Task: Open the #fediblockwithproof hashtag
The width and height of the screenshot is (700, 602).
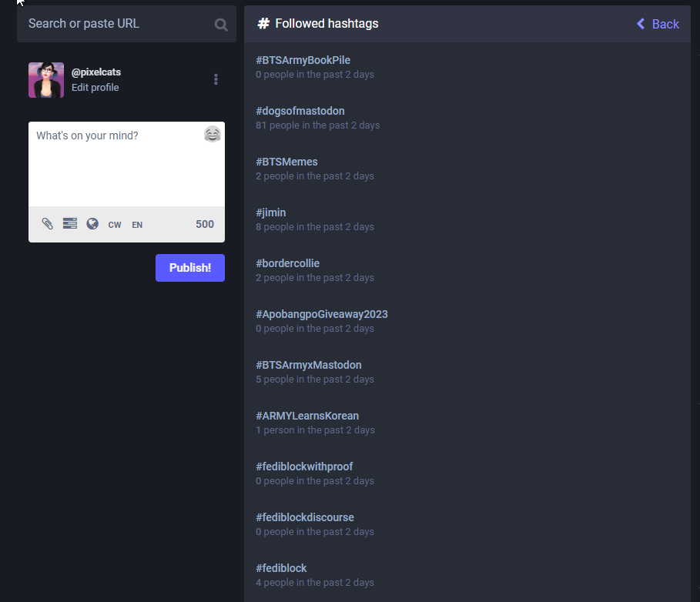Action: coord(304,467)
